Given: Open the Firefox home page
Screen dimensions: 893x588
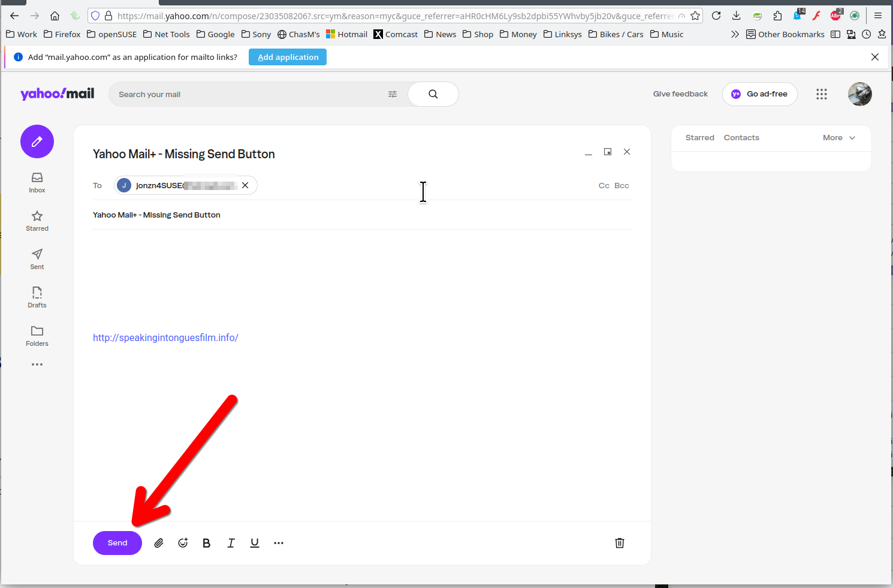Looking at the screenshot, I should (55, 16).
